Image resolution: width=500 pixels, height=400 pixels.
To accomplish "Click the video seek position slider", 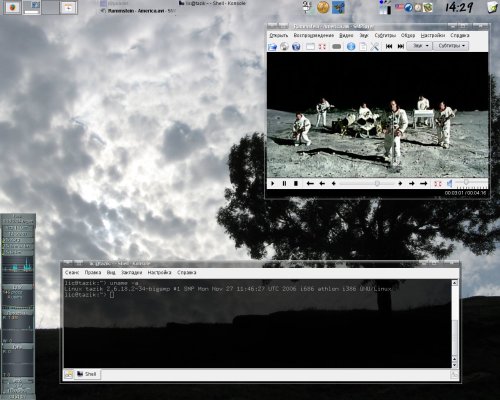I will click(367, 183).
